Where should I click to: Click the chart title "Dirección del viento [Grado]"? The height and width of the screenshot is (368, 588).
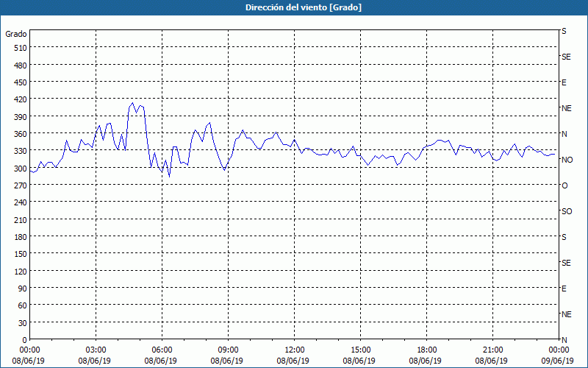(x=293, y=7)
